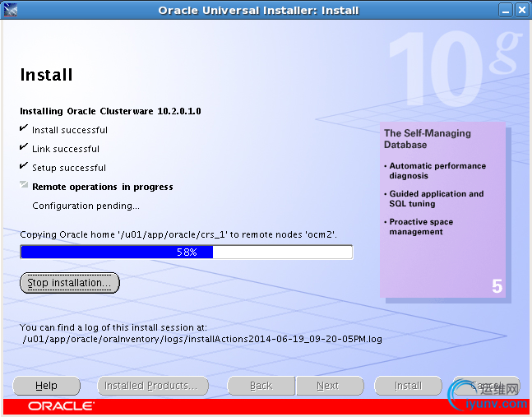The height and width of the screenshot is (417, 532).
Task: Click the Install button
Action: [x=408, y=386]
